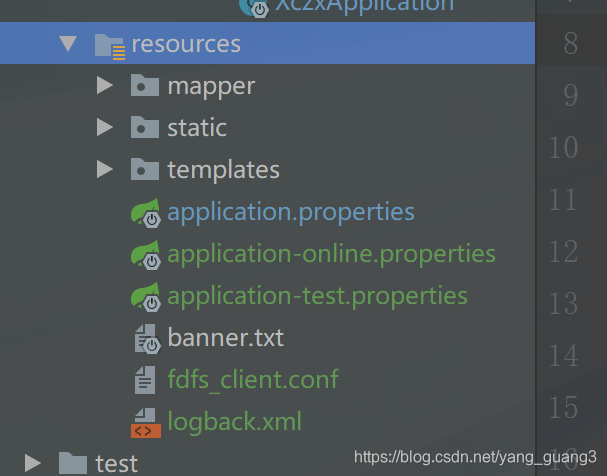
Task: Click the mapper folder icon
Action: pos(145,86)
